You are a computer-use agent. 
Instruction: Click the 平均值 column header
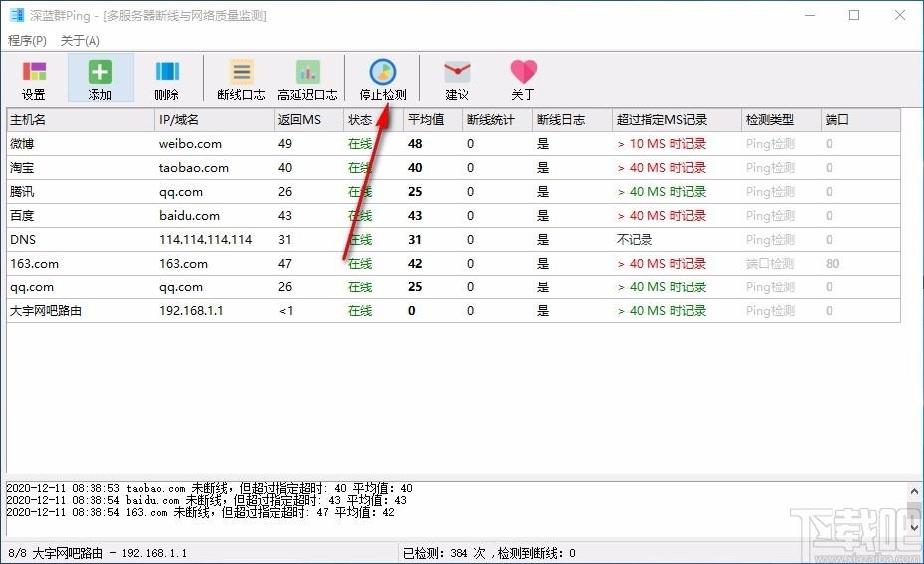click(x=433, y=120)
